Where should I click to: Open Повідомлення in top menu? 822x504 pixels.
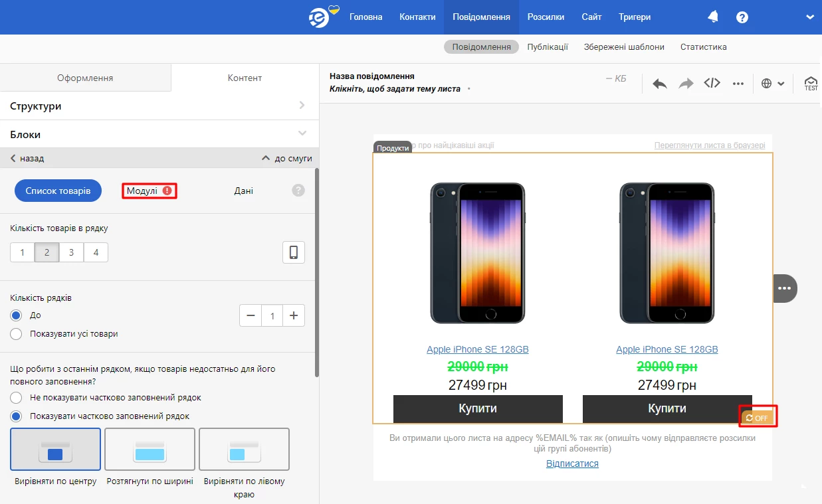point(482,17)
